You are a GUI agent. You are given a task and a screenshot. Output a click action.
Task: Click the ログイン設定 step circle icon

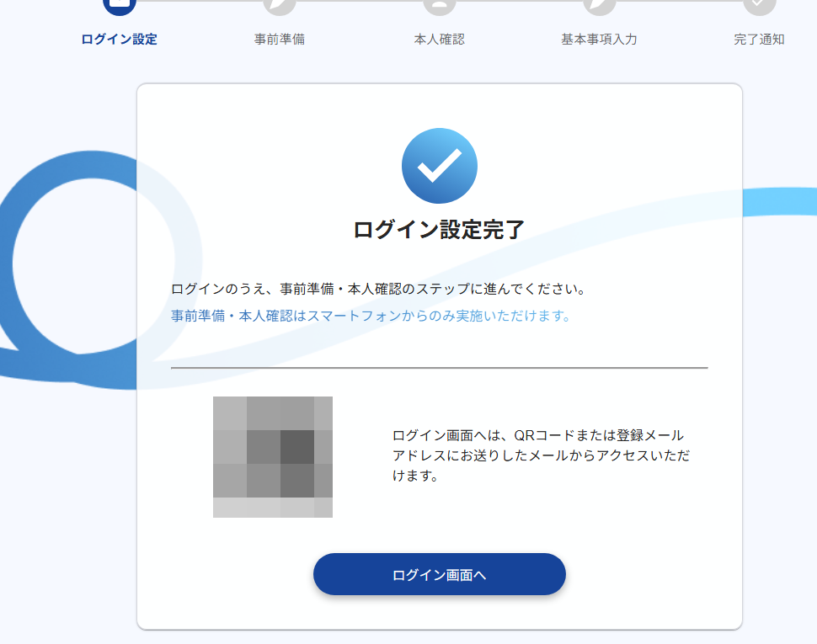(120, 5)
